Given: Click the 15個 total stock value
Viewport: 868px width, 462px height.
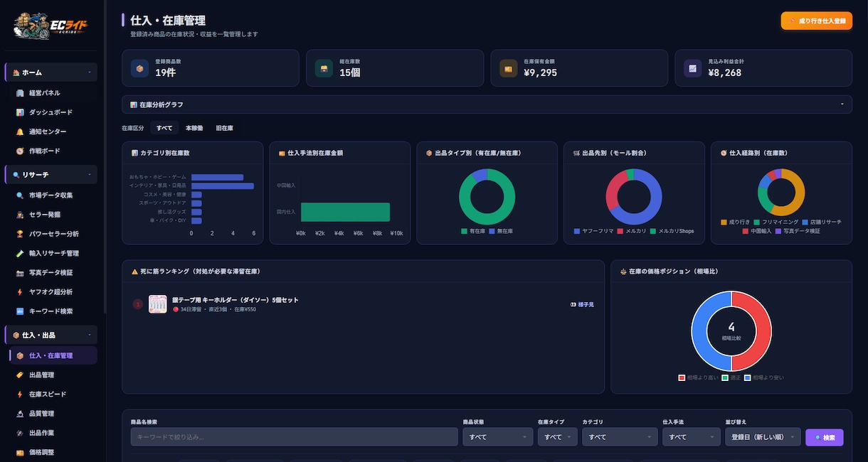Looking at the screenshot, I should 350,72.
